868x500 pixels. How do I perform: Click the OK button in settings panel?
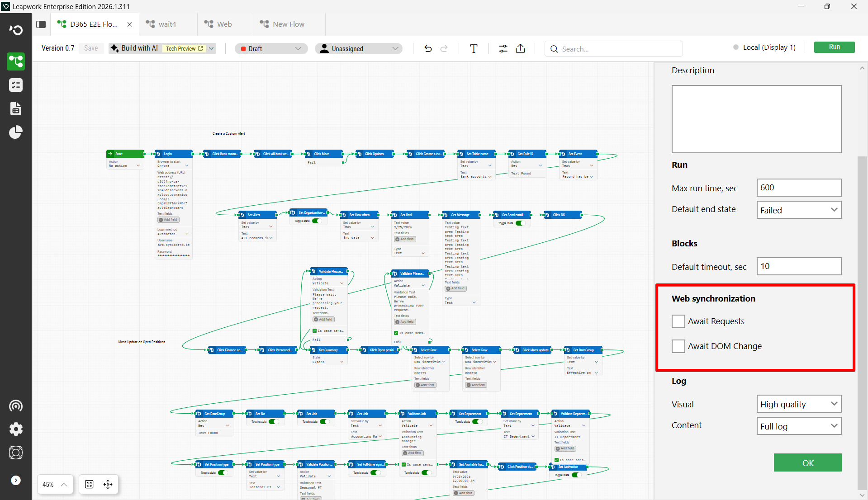[x=807, y=463]
